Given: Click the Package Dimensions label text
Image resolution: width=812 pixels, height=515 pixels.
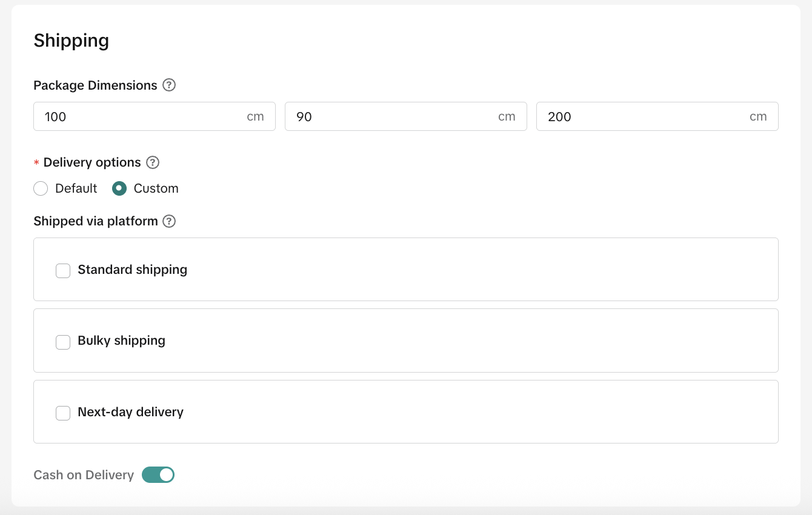Looking at the screenshot, I should point(95,85).
